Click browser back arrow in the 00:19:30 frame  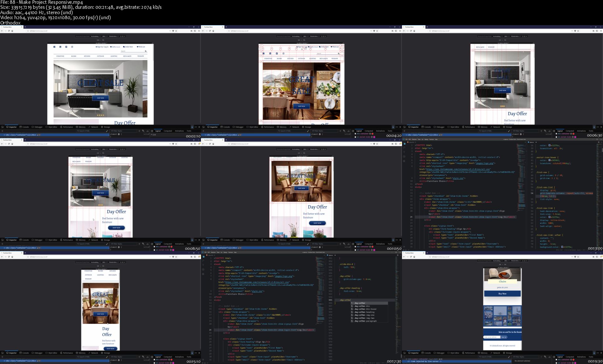coord(404,257)
